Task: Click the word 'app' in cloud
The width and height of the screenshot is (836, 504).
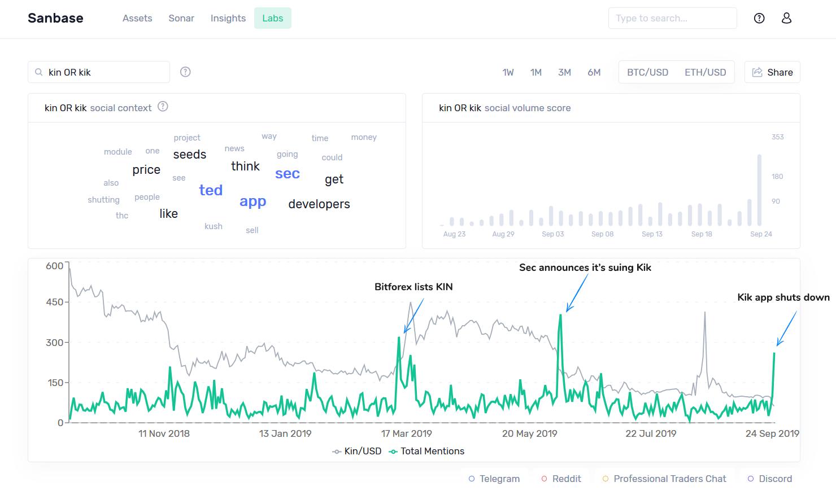Action: click(252, 202)
